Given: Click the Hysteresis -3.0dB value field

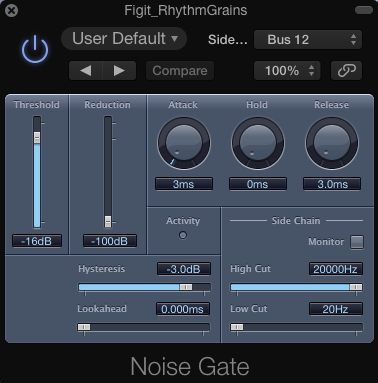Looking at the screenshot, I should [184, 269].
